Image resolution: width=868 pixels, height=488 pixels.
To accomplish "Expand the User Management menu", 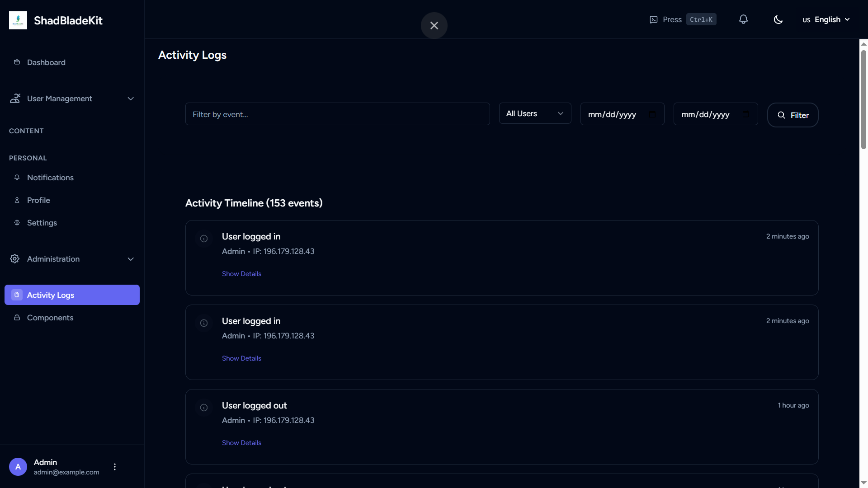I will [x=72, y=99].
